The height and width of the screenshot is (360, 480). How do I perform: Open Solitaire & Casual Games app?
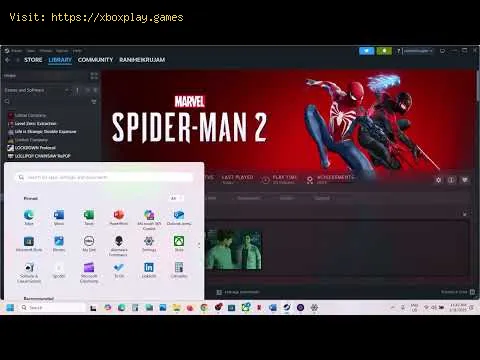(x=29, y=273)
